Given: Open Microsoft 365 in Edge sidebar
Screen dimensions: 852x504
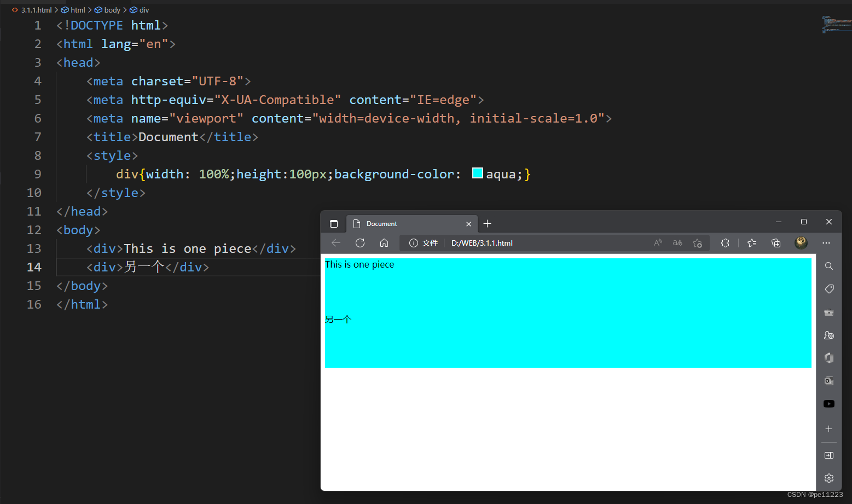Looking at the screenshot, I should [x=829, y=358].
